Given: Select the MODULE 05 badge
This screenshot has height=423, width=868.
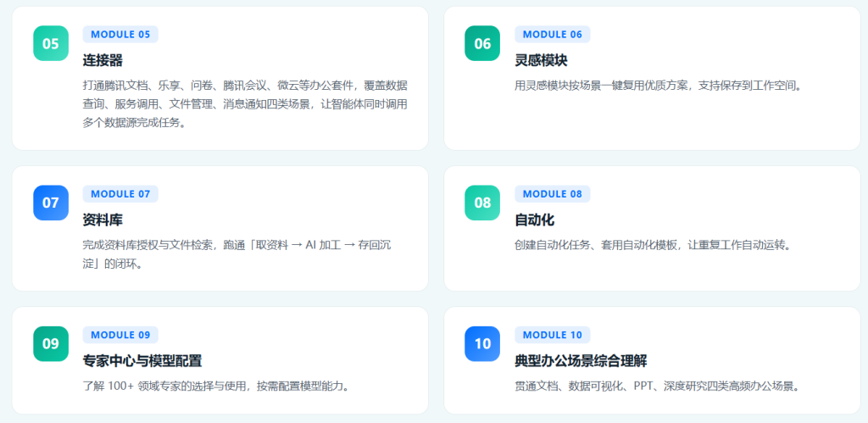Looking at the screenshot, I should (x=120, y=34).
